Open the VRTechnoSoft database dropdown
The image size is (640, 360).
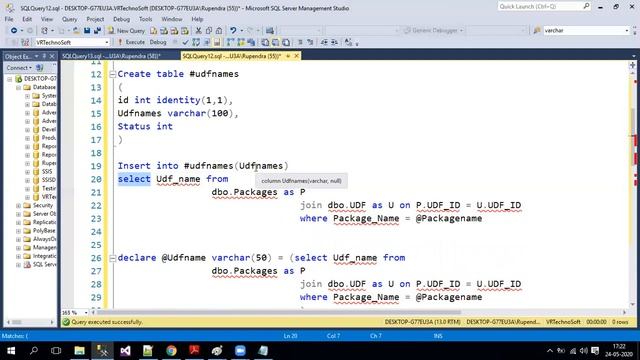tap(107, 42)
